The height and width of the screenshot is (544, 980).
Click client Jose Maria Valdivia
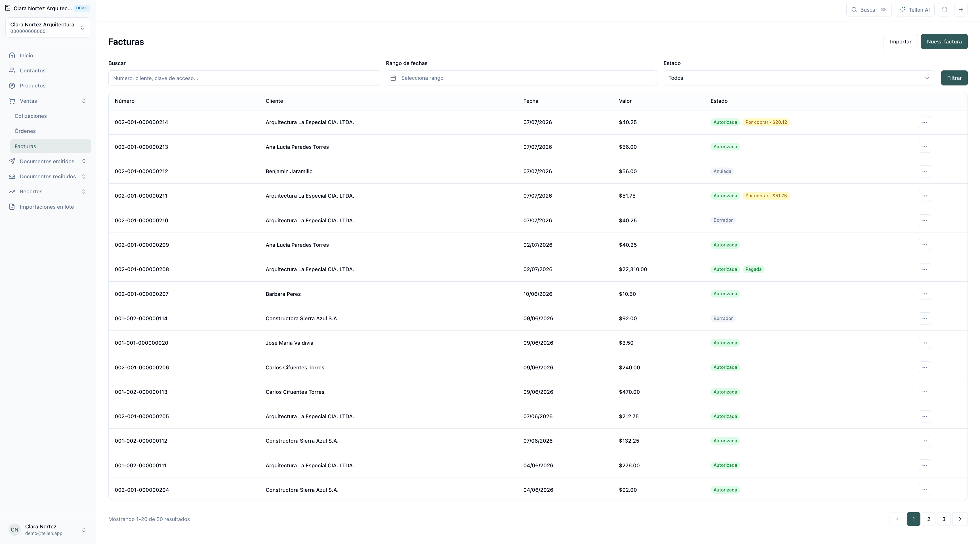tap(289, 343)
